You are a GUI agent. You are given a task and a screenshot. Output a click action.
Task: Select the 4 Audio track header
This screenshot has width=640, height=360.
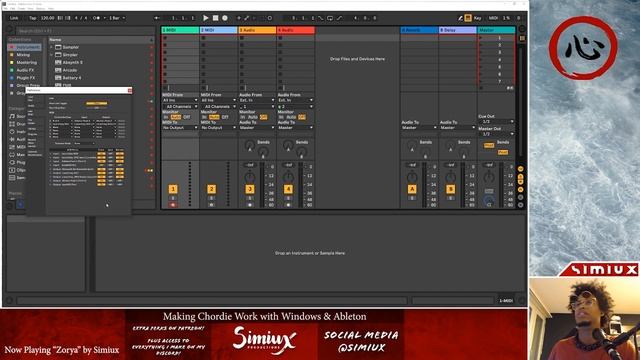[295, 30]
